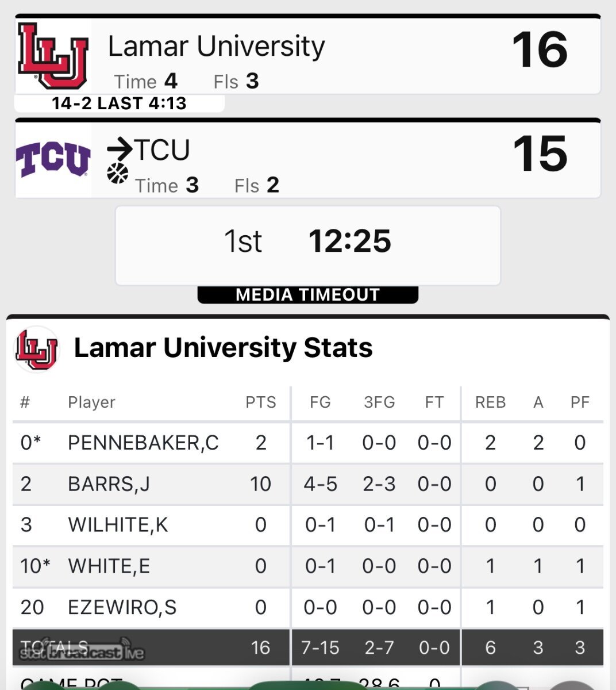Tap the StatBroadcast live watermark logo

click(82, 653)
